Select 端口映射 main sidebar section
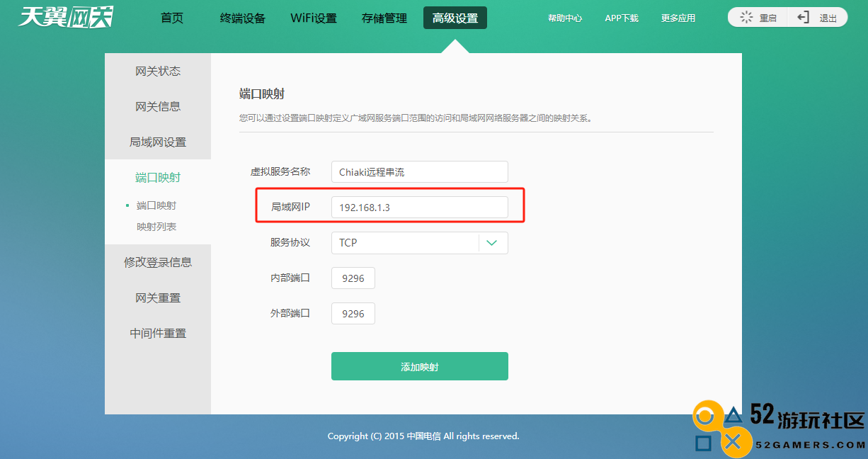The height and width of the screenshot is (459, 868). tap(158, 177)
